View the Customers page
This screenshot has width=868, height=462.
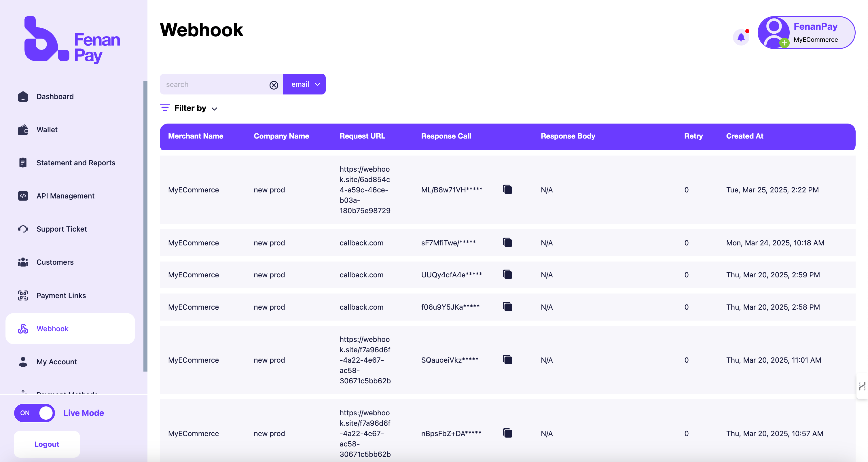pyautogui.click(x=55, y=262)
